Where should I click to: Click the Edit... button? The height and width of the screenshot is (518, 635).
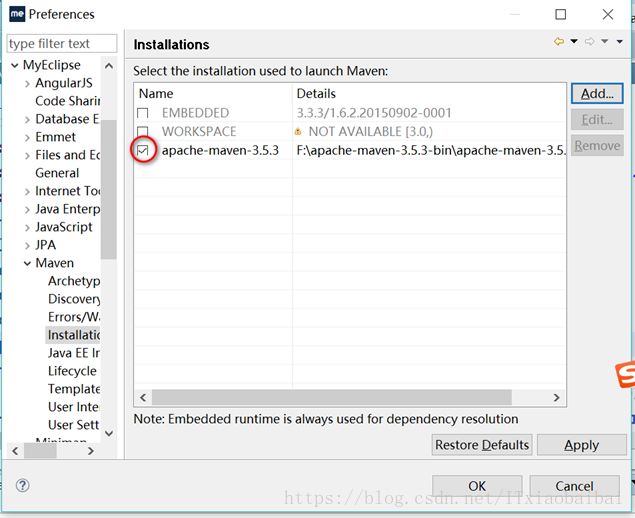(x=597, y=120)
